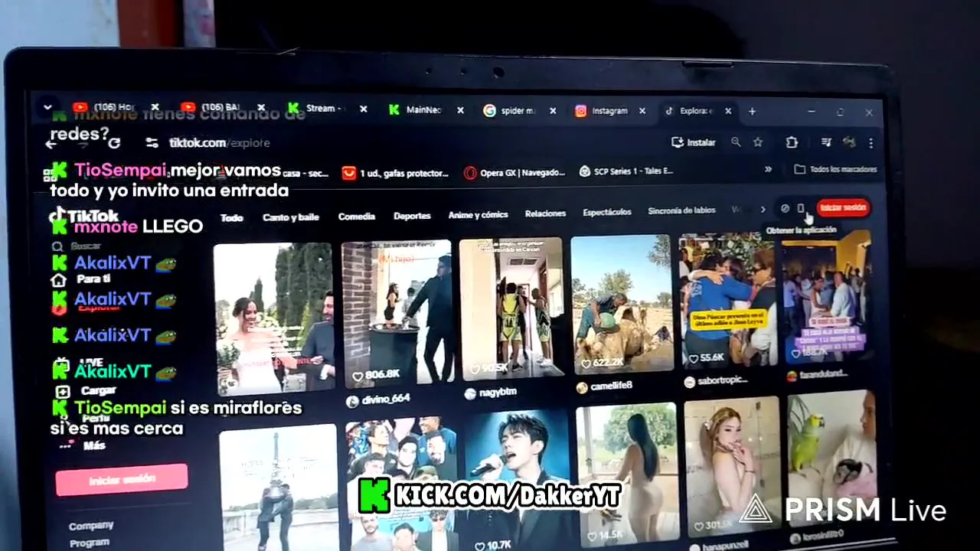The height and width of the screenshot is (551, 980).
Task: Go back using the browser back arrow
Action: click(x=51, y=143)
